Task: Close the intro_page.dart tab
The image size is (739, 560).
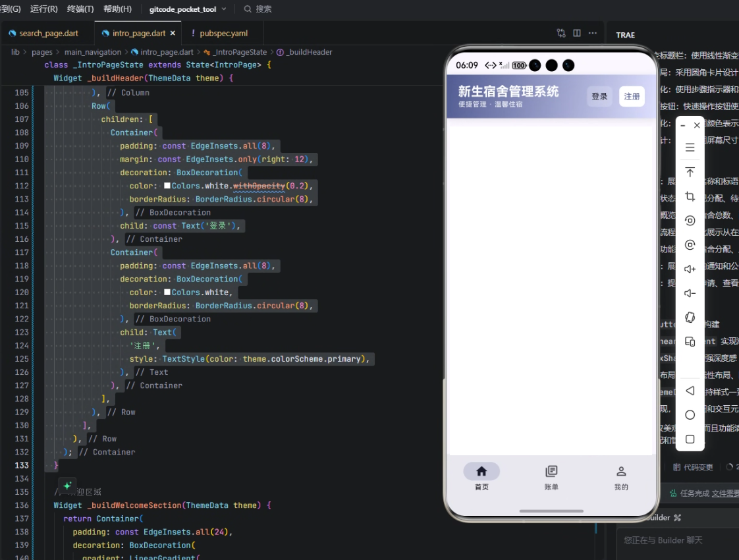Action: click(173, 34)
